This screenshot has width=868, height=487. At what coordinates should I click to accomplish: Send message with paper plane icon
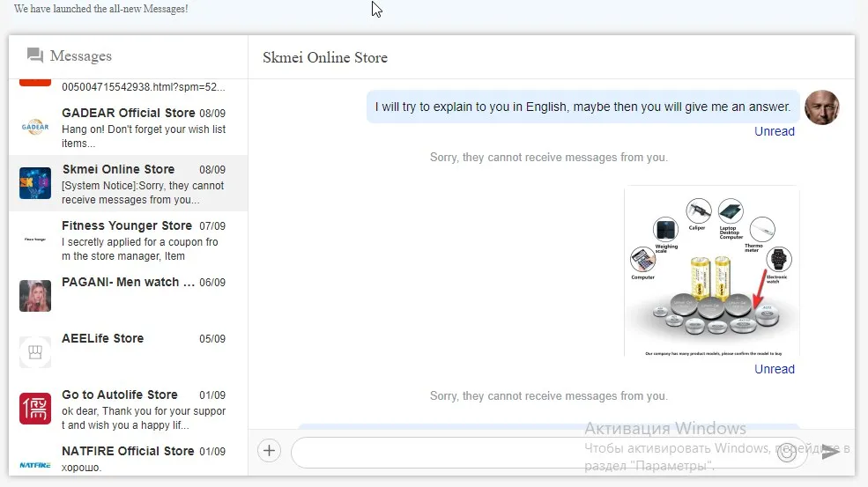point(830,451)
